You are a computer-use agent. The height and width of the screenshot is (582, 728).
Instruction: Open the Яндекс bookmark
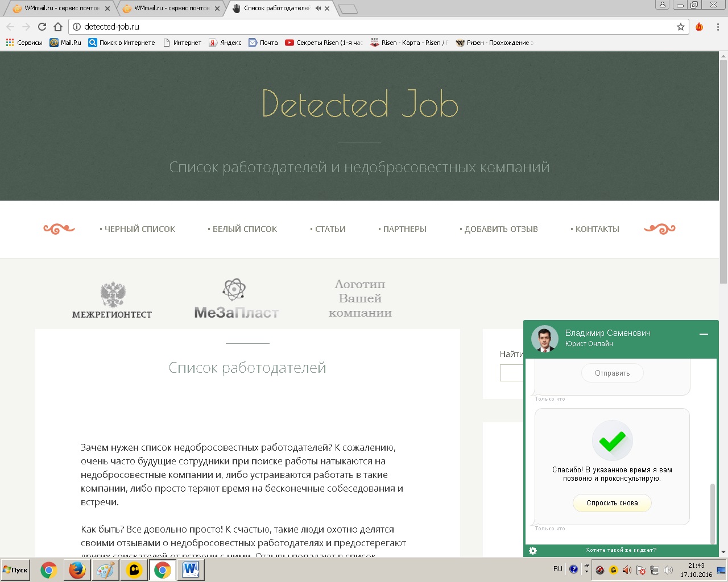pos(225,43)
